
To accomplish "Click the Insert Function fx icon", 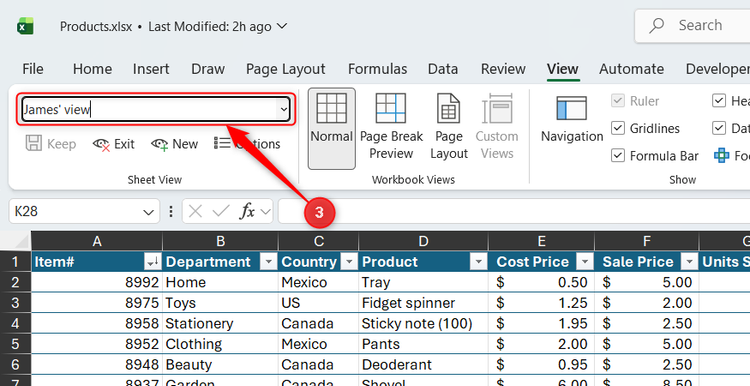I will [x=247, y=211].
